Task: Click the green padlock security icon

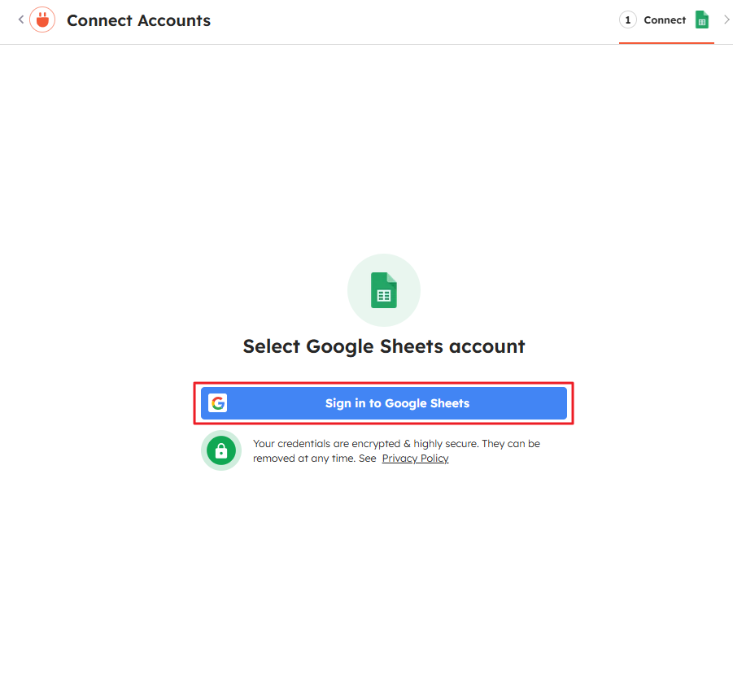Action: coord(221,450)
